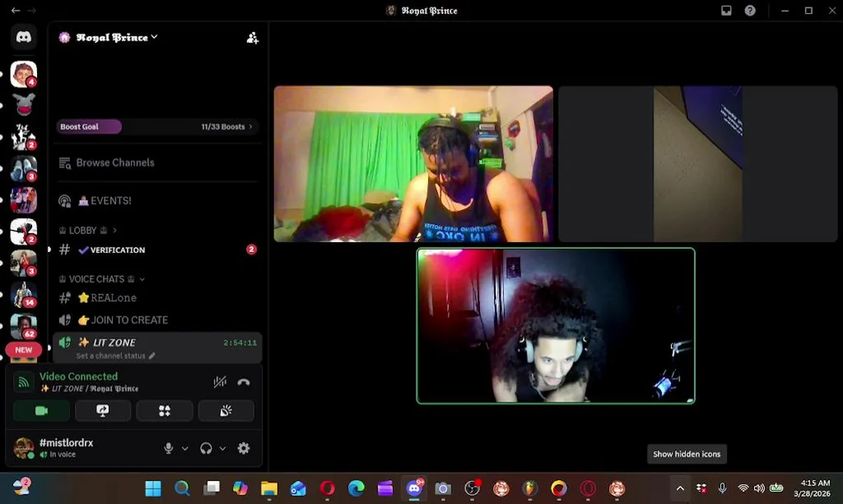Start screen sharing with the share screen button
Screen dimensions: 843x504
[x=102, y=411]
